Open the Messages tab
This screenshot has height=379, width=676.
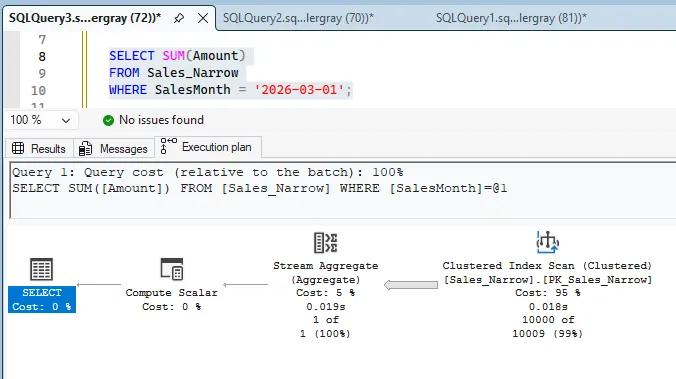click(x=114, y=149)
